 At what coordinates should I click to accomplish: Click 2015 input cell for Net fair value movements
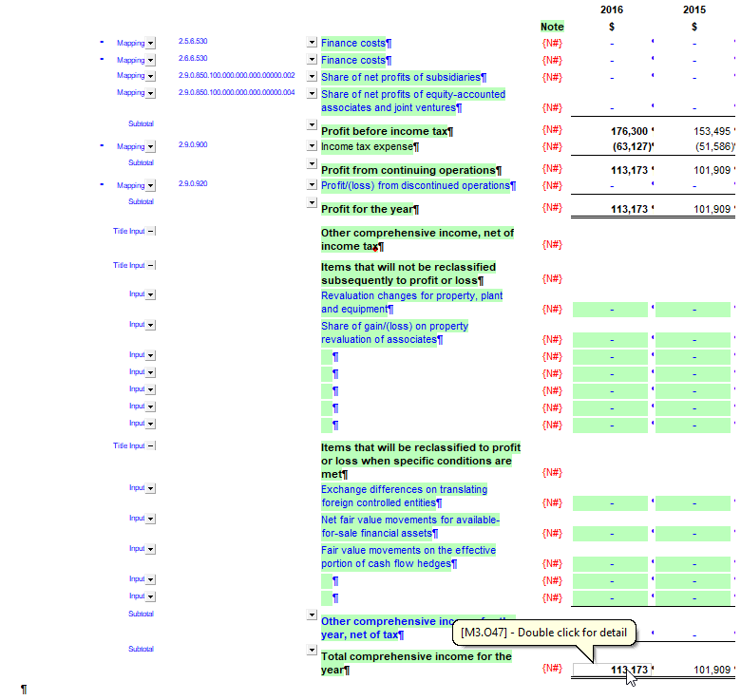point(693,533)
